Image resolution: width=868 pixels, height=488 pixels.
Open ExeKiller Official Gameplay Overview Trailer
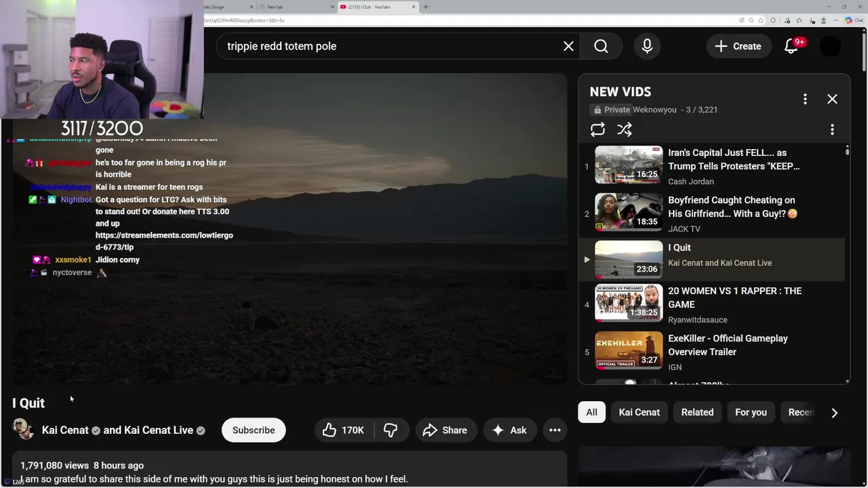712,352
